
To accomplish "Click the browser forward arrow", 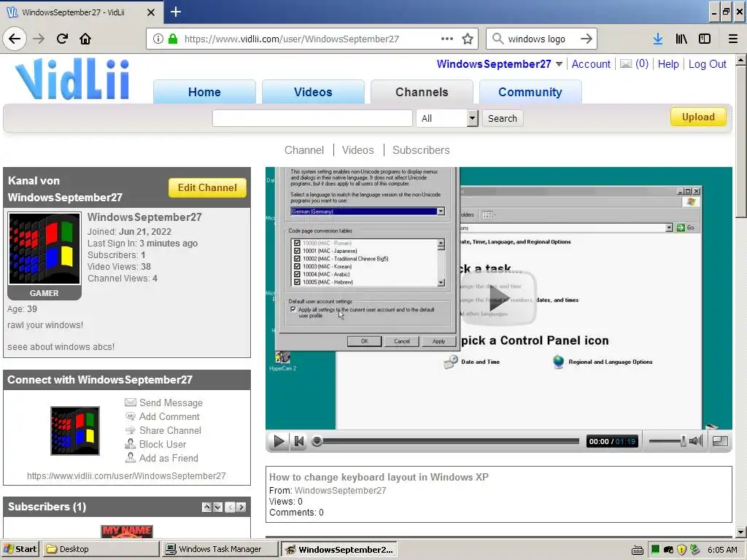I will pos(39,39).
